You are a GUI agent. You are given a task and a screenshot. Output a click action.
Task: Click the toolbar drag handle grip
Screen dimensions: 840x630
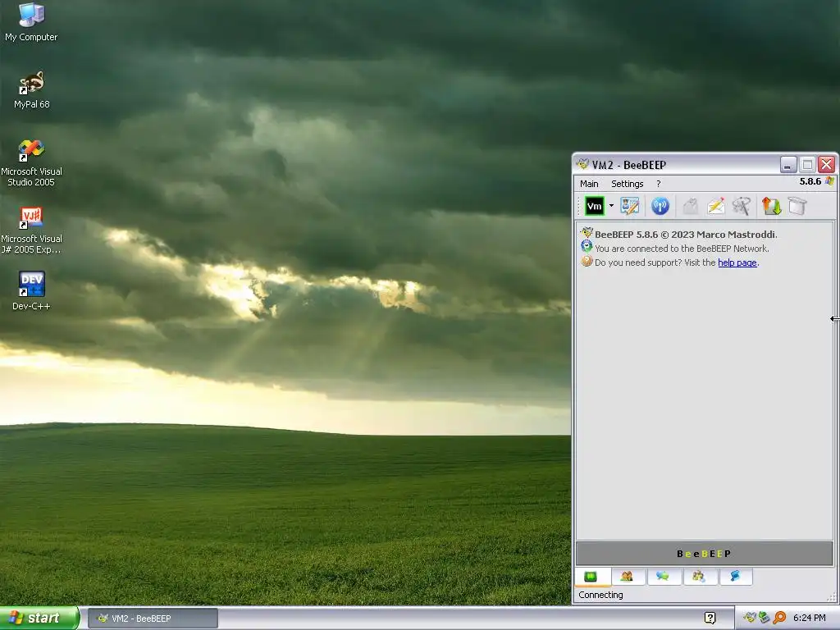click(579, 206)
